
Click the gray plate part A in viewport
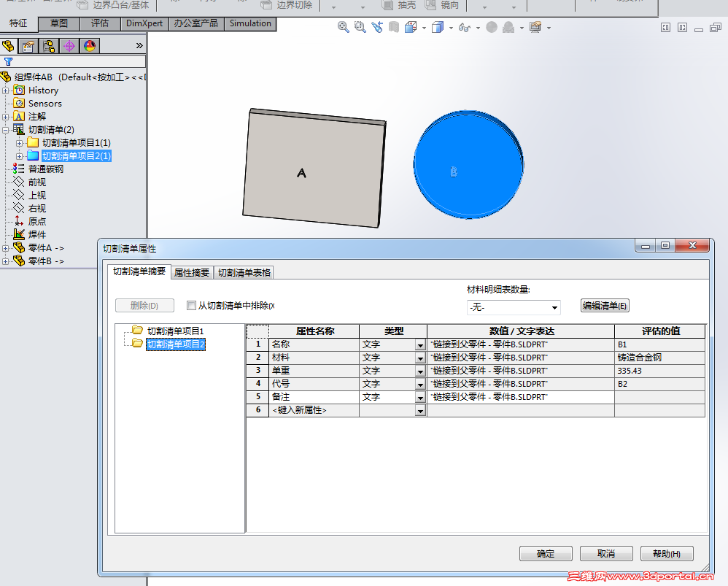pyautogui.click(x=314, y=168)
